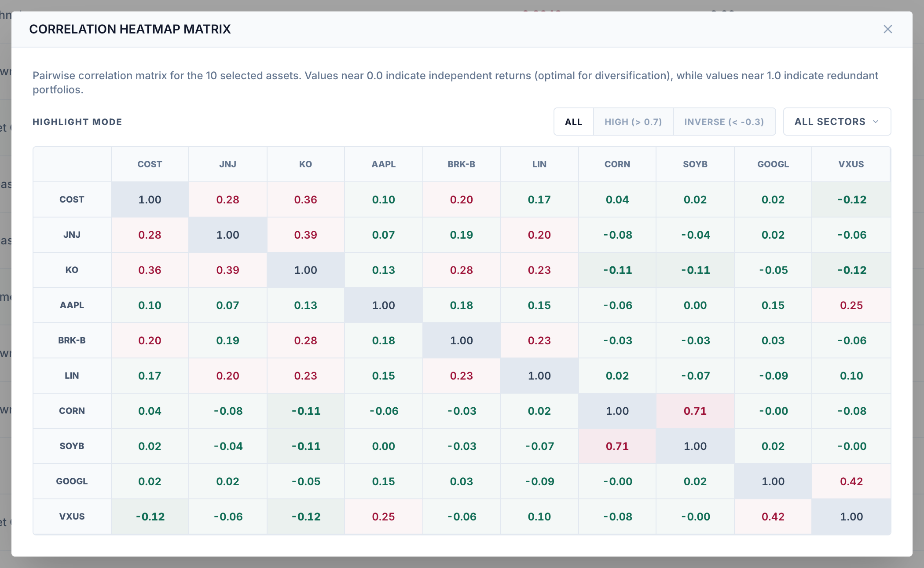Screen dimensions: 924x568
Task: Click the AAPL column header
Action: (383, 164)
